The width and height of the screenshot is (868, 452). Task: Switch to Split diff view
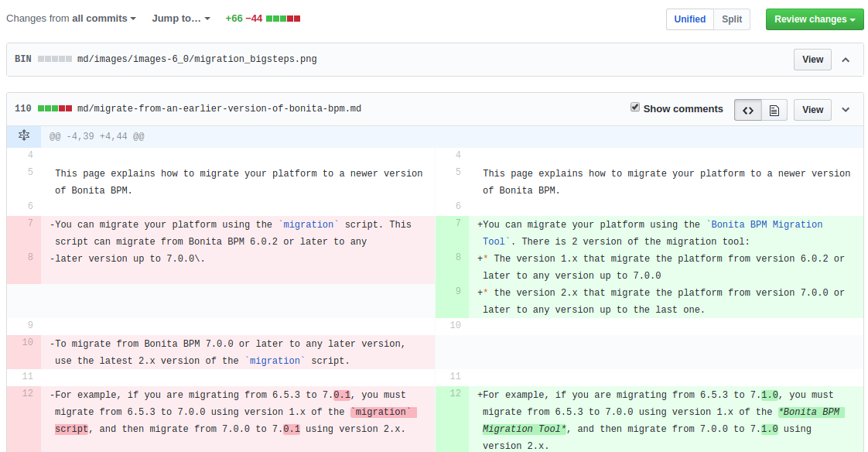coord(732,19)
